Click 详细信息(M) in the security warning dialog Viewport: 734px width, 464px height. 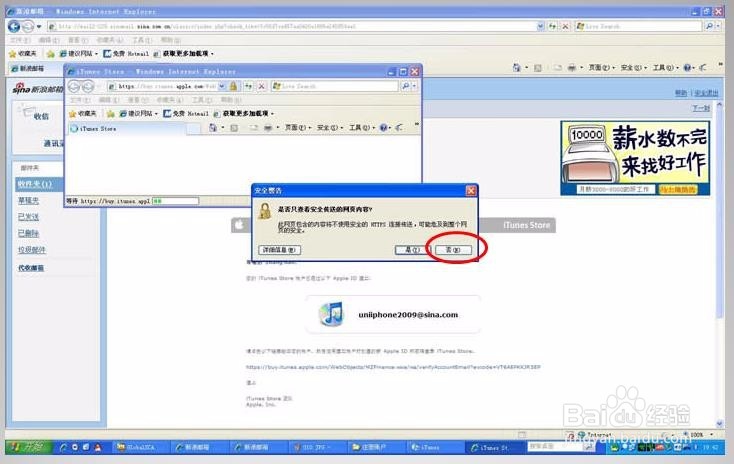(279, 250)
